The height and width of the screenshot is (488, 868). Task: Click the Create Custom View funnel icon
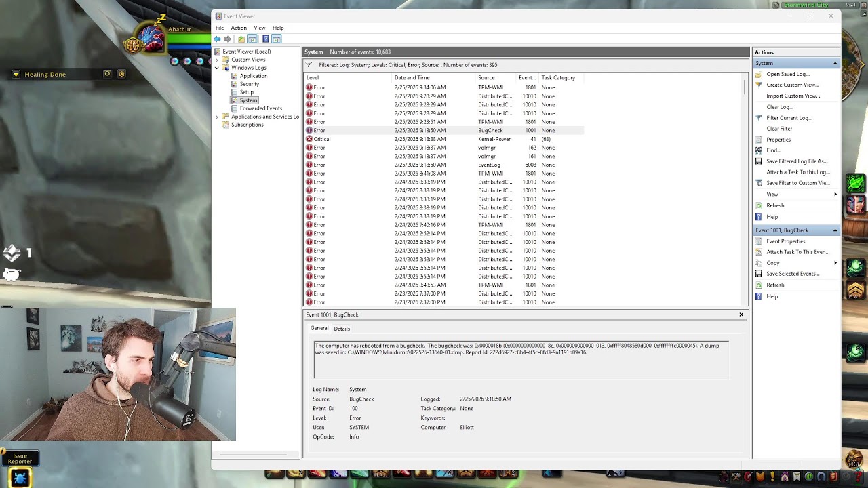pyautogui.click(x=759, y=85)
